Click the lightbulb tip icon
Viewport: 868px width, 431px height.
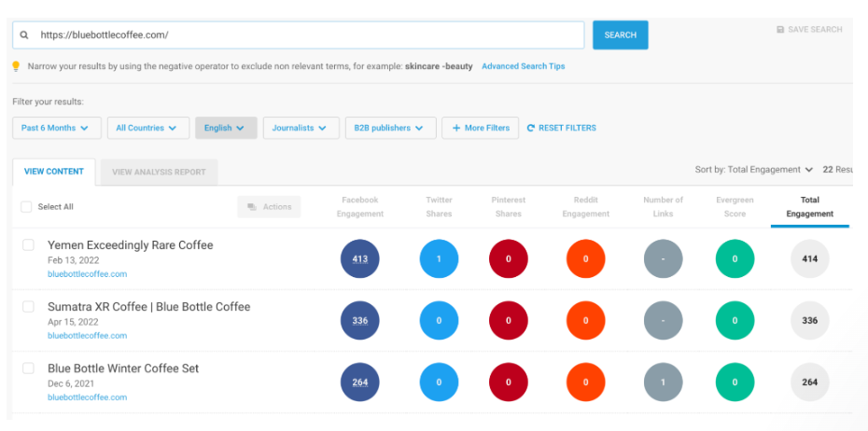16,66
